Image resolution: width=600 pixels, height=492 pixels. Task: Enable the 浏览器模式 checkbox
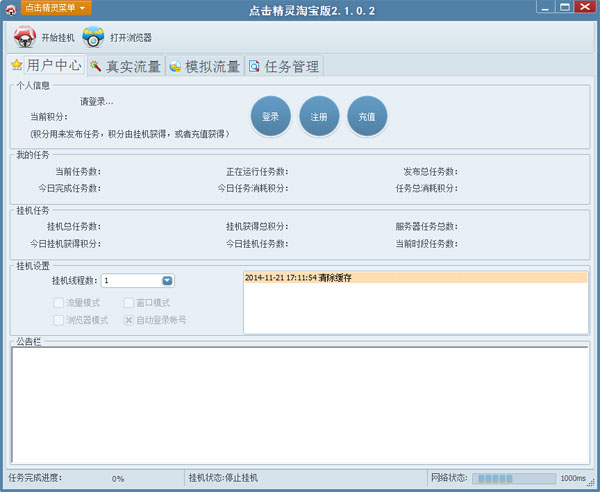click(x=58, y=320)
